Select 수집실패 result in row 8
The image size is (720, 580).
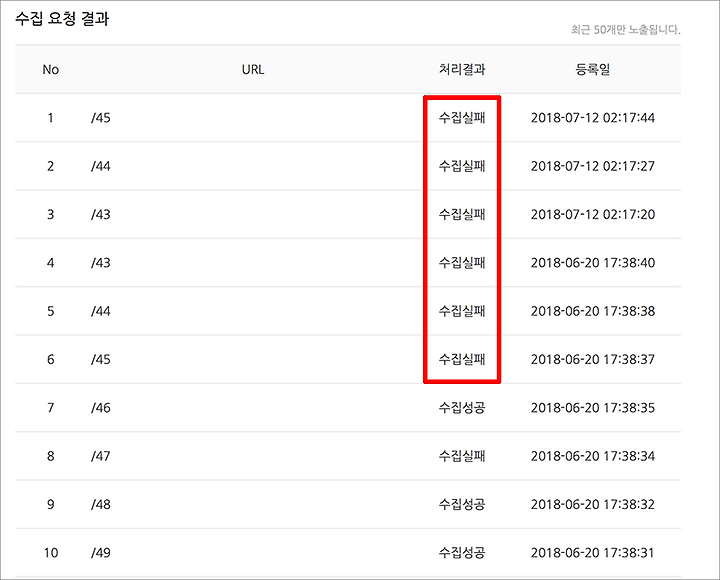(x=462, y=456)
